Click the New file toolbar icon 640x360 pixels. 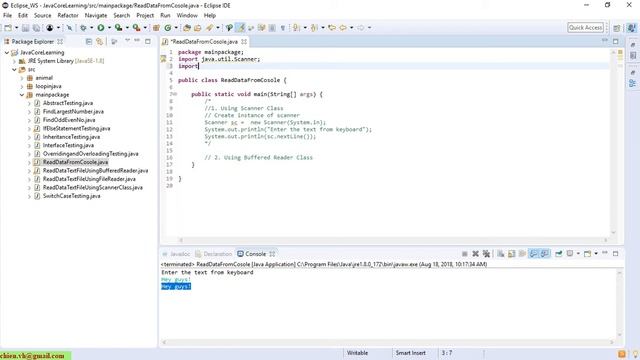8,28
